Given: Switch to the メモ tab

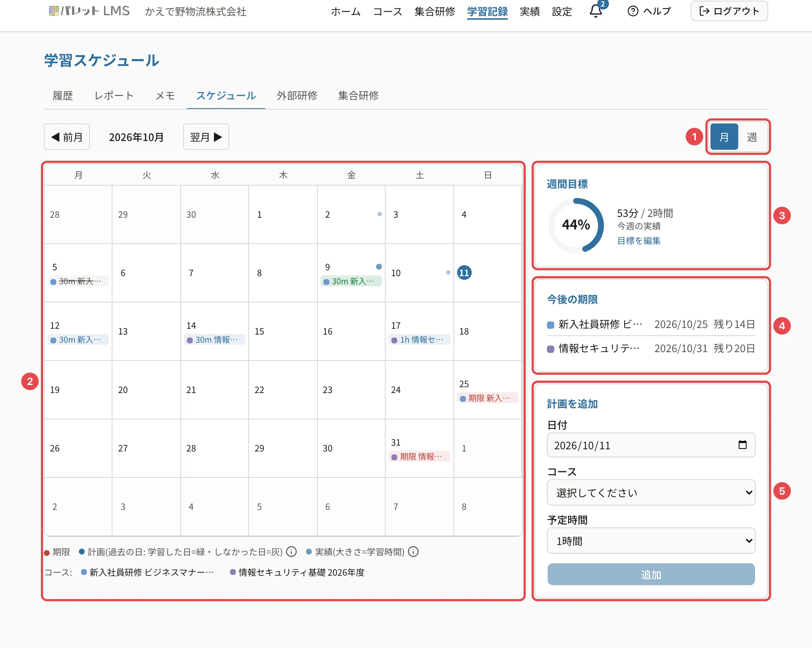Looking at the screenshot, I should tap(165, 95).
